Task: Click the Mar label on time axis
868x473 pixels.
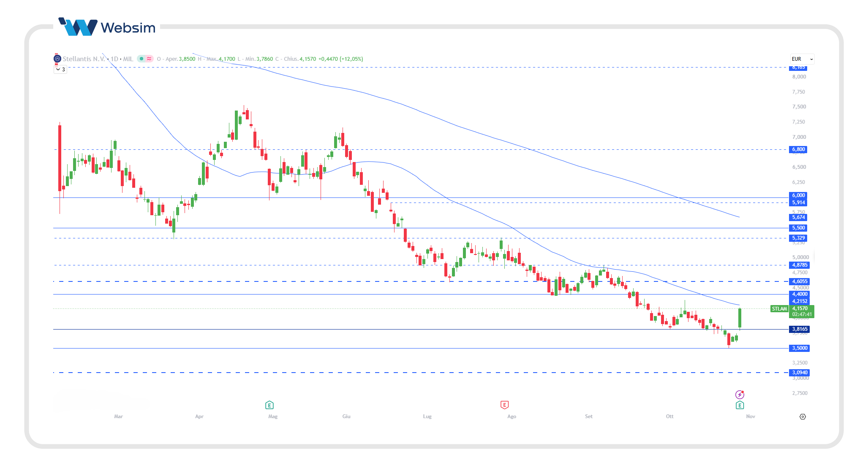Action: click(x=118, y=416)
